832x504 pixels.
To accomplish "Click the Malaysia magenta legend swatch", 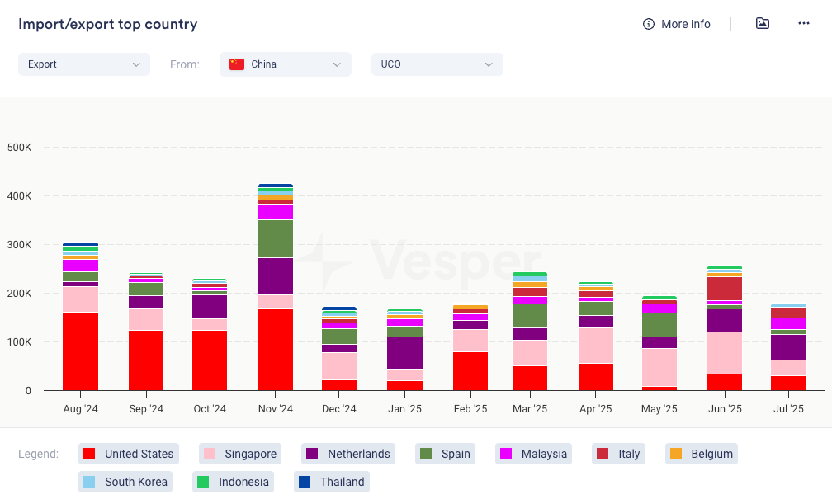I will [505, 454].
